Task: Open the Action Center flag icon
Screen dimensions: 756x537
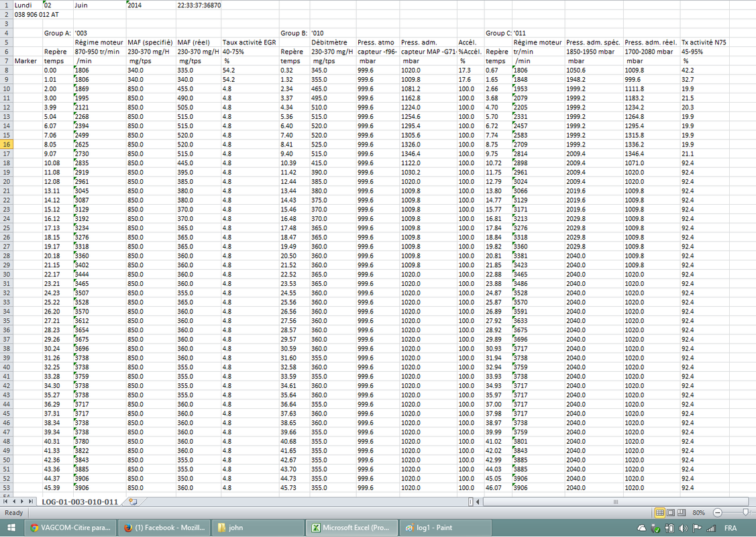Action: tap(697, 528)
